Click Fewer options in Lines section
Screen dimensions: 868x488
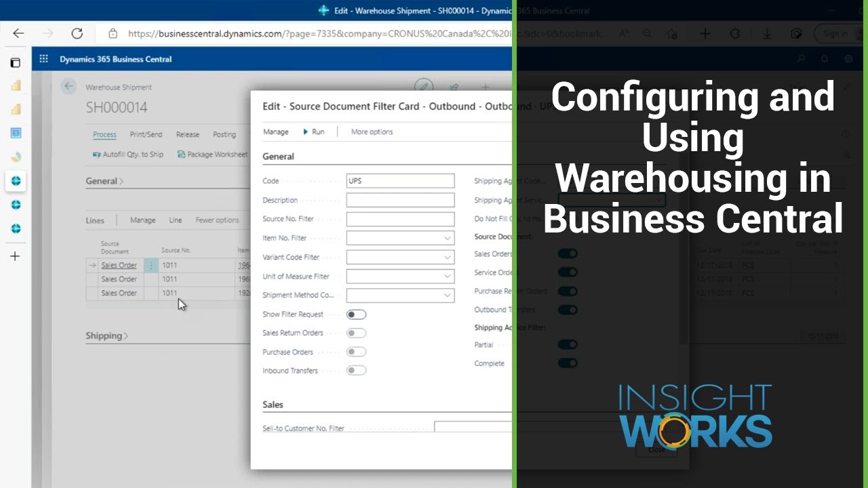(x=217, y=220)
